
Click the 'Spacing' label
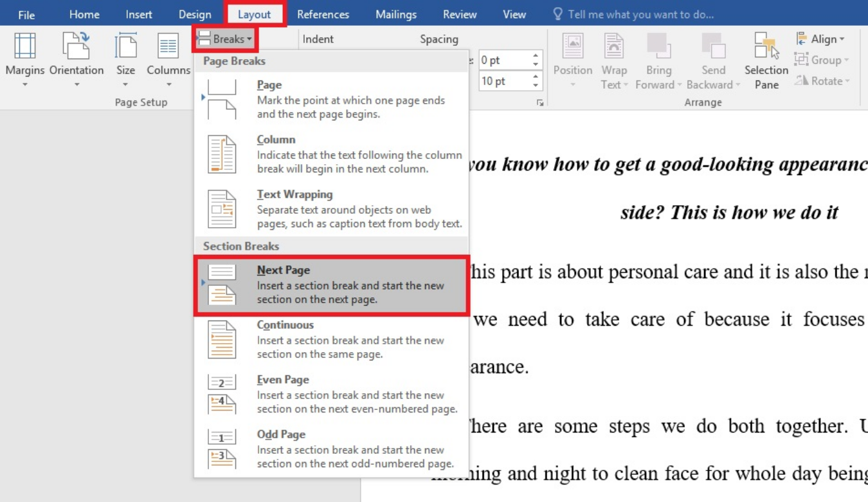(x=439, y=39)
